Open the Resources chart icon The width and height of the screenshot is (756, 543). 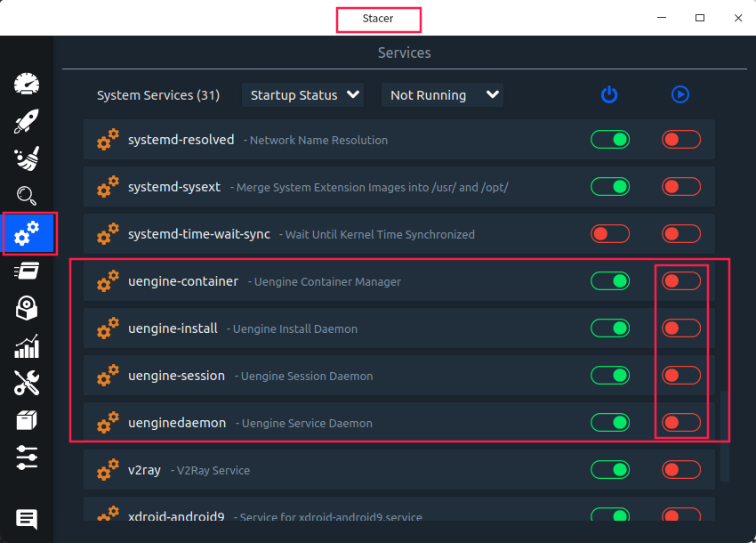coord(28,346)
